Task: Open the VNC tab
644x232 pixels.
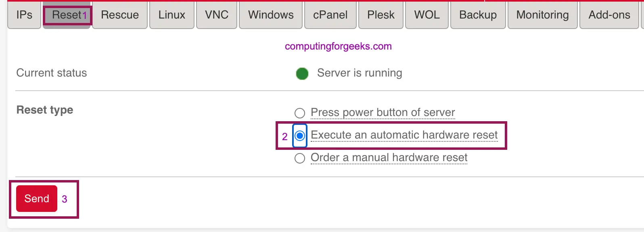Action: coord(216,15)
